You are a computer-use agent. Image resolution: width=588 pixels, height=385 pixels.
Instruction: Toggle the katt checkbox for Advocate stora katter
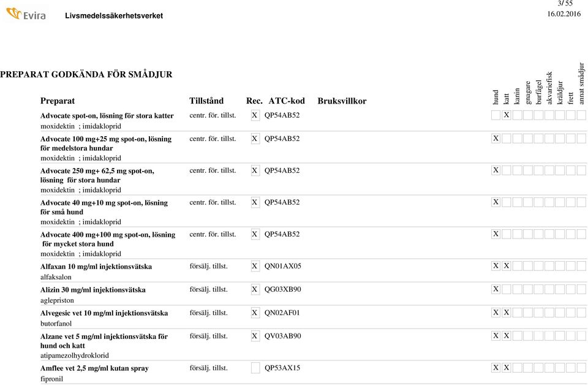pyautogui.click(x=507, y=115)
